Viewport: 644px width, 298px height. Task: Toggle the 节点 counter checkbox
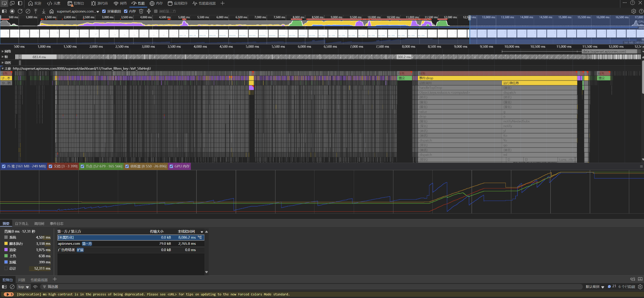click(82, 166)
